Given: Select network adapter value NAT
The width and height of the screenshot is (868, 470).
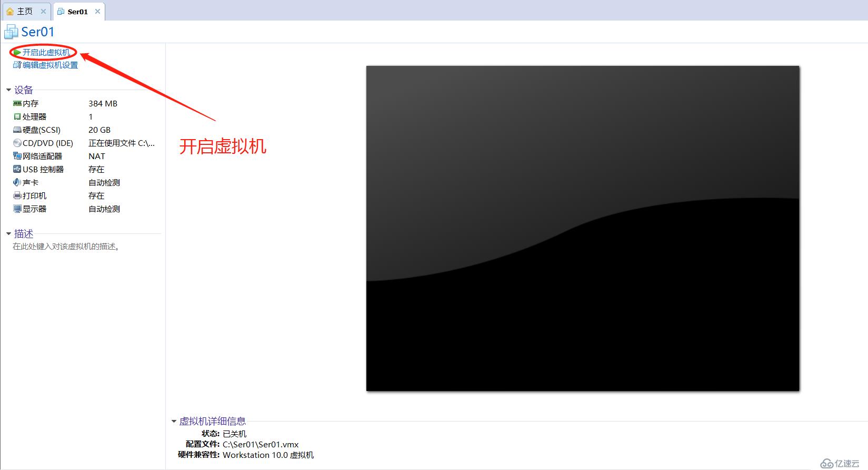Looking at the screenshot, I should [x=97, y=156].
